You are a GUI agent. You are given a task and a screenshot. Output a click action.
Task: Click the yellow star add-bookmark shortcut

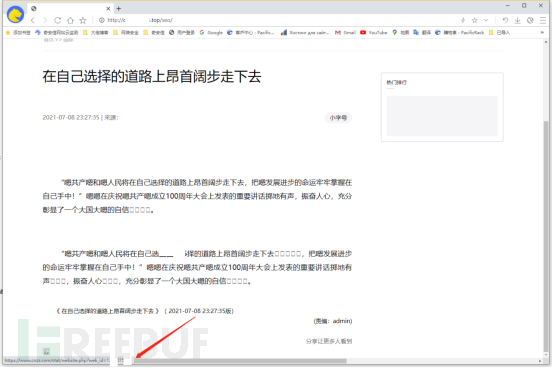point(18,32)
